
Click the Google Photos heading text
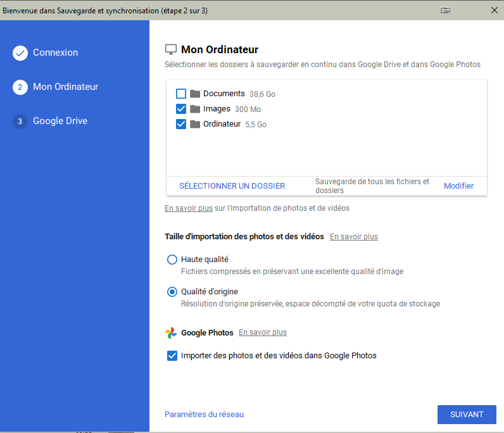(x=207, y=333)
